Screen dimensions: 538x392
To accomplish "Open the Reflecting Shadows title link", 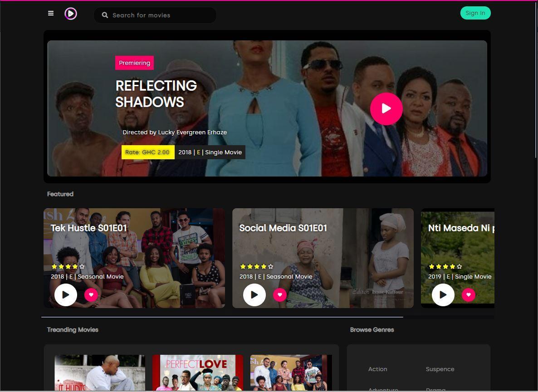I will [x=156, y=94].
